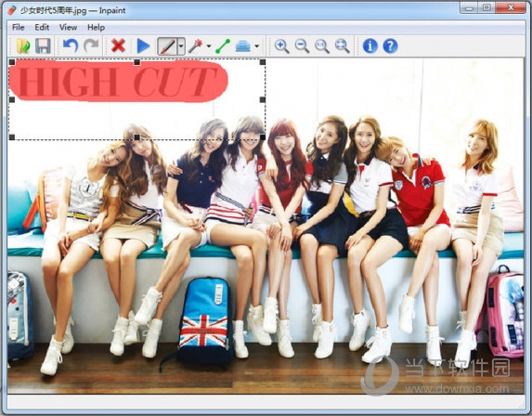The image size is (532, 416).
Task: Open the donor area tool dropdown arrow
Action: 257,46
